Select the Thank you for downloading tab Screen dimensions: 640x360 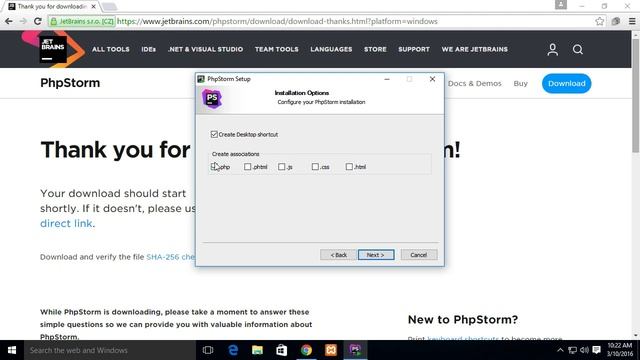(x=51, y=7)
